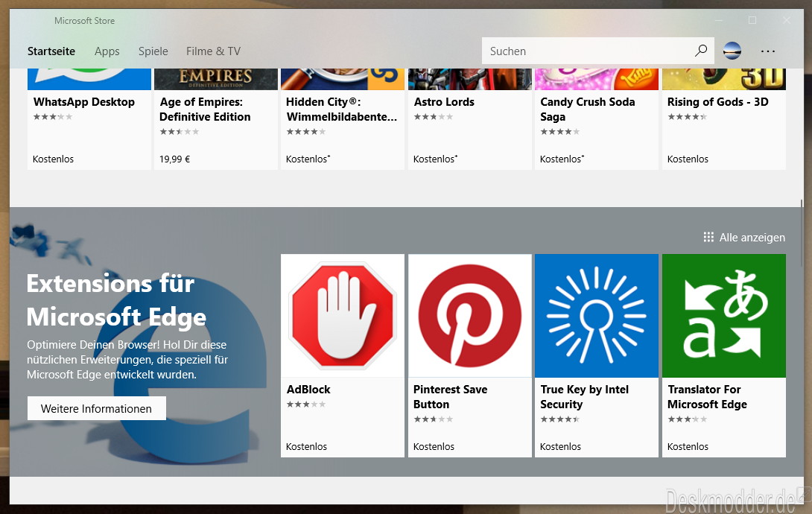Open the Translator For Microsoft Edge icon
This screenshot has width=812, height=514.
[724, 316]
